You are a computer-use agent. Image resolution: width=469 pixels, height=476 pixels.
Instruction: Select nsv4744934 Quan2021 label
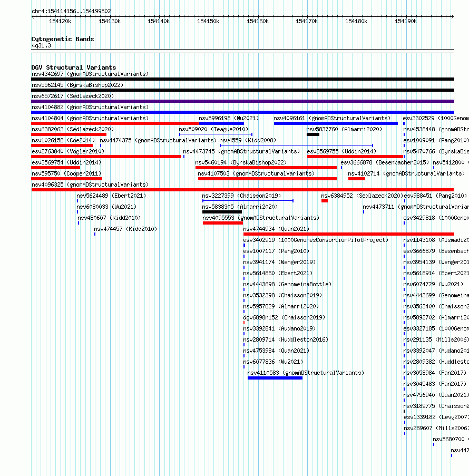coord(276,229)
